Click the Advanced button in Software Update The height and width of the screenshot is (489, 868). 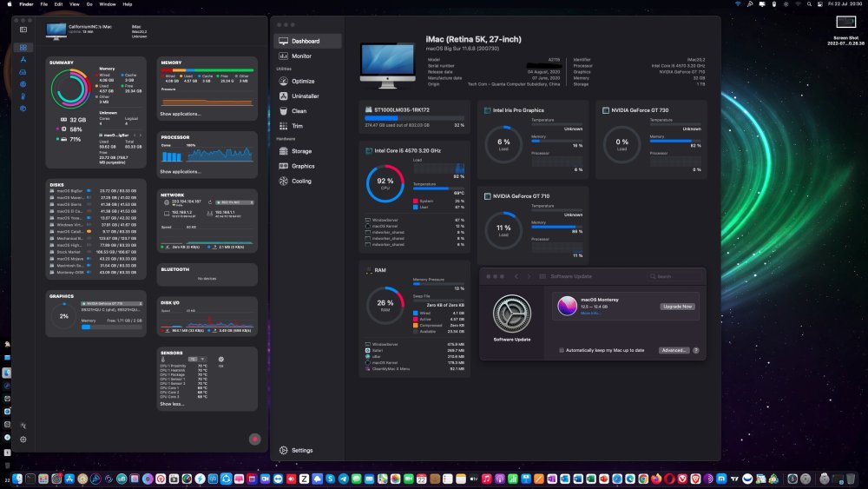click(x=674, y=350)
